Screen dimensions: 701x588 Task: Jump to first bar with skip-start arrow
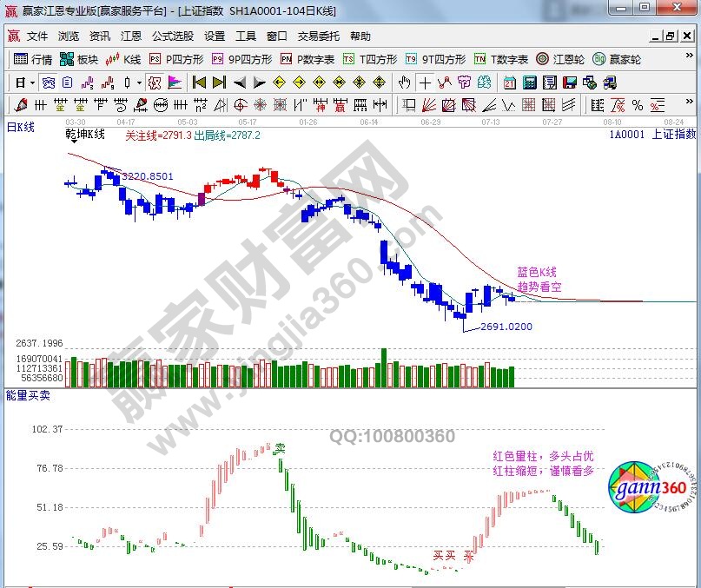tap(199, 83)
